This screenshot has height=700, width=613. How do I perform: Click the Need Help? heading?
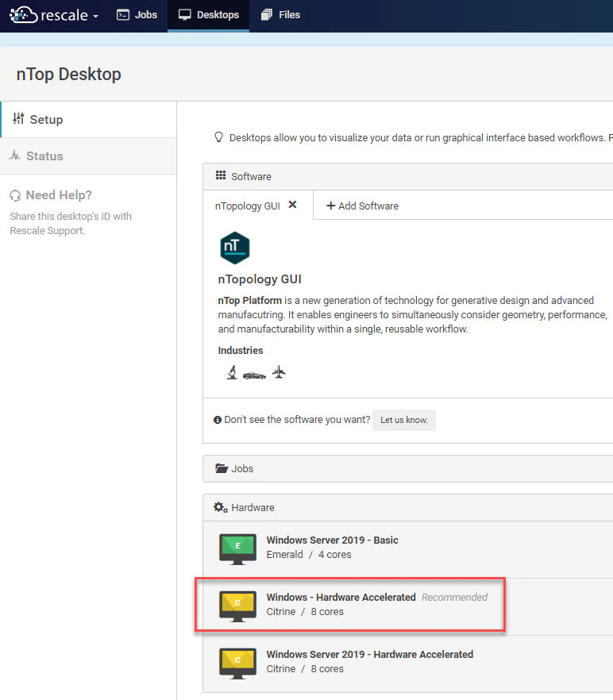click(x=59, y=195)
